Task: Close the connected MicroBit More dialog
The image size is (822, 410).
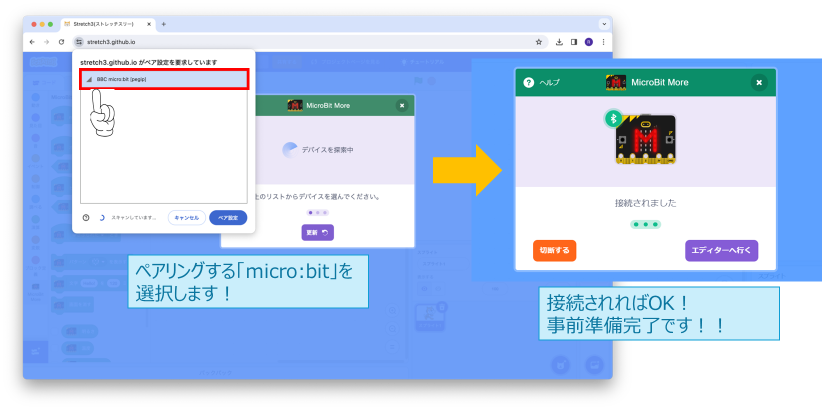Action: 759,82
